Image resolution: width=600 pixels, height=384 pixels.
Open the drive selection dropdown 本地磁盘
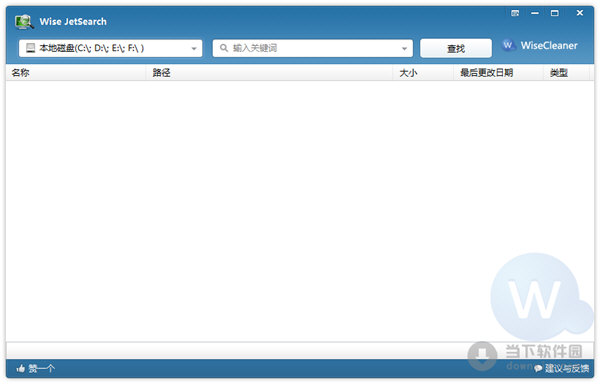click(111, 48)
